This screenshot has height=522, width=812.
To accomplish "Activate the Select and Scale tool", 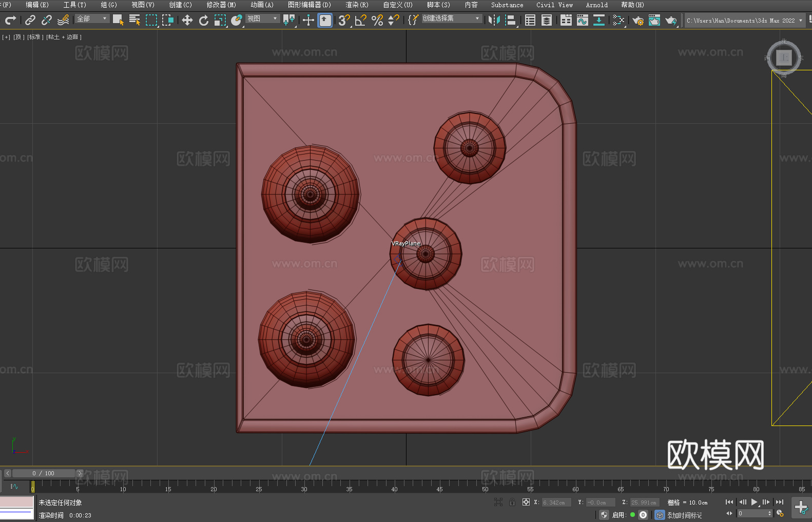I will pyautogui.click(x=220, y=20).
